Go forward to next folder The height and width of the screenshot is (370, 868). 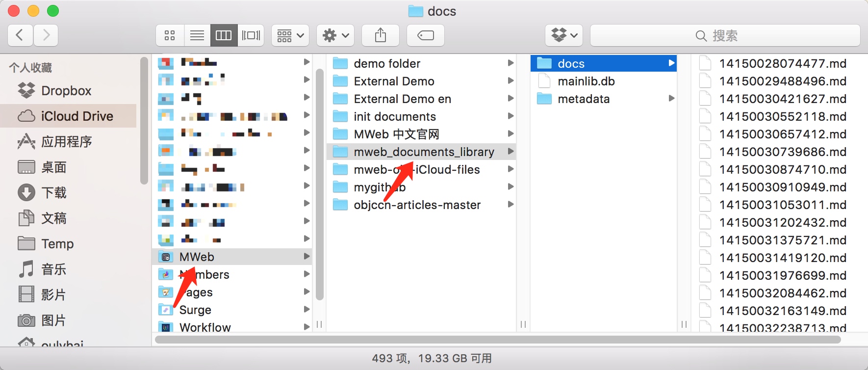pyautogui.click(x=46, y=35)
